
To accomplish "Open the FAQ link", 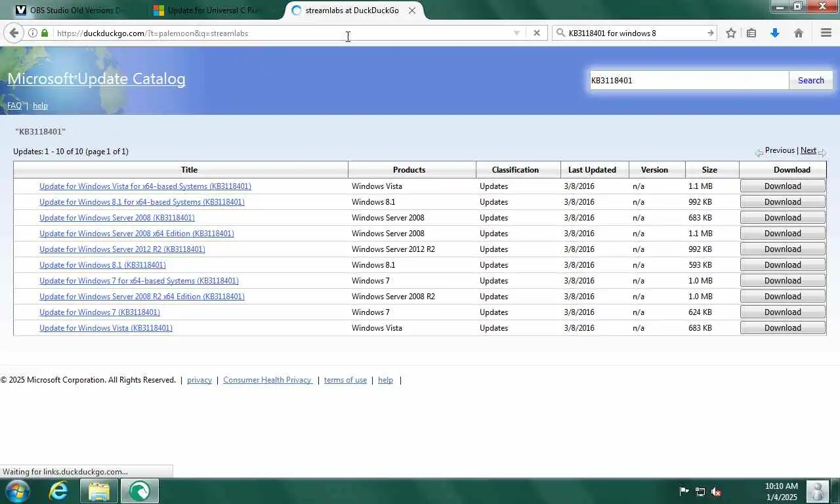I will coord(14,106).
